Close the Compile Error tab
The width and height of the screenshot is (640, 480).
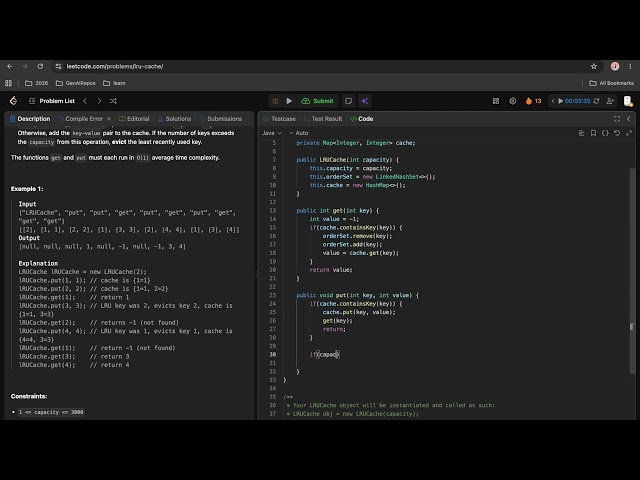109,119
